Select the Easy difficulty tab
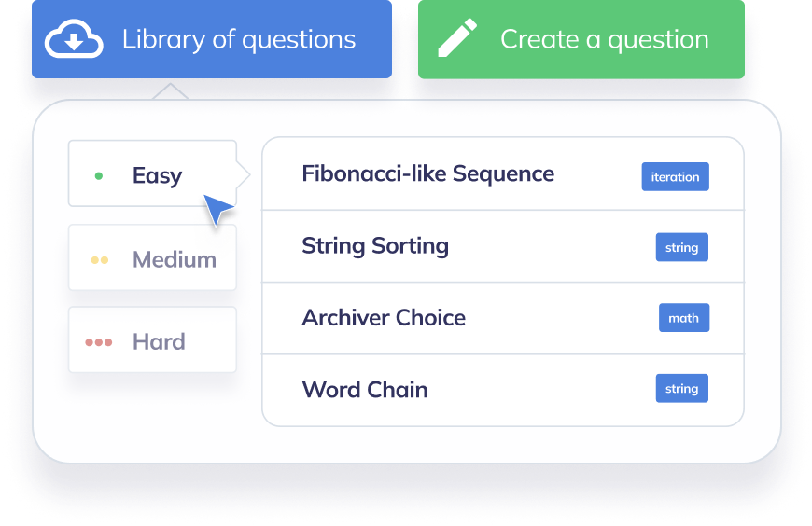This screenshot has width=812, height=526. pos(152,173)
